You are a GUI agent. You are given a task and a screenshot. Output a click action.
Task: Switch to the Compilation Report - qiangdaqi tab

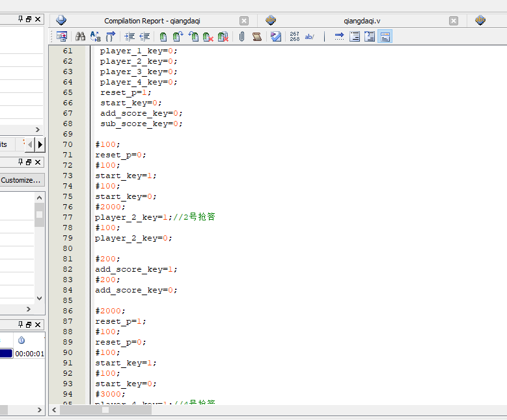click(x=152, y=21)
